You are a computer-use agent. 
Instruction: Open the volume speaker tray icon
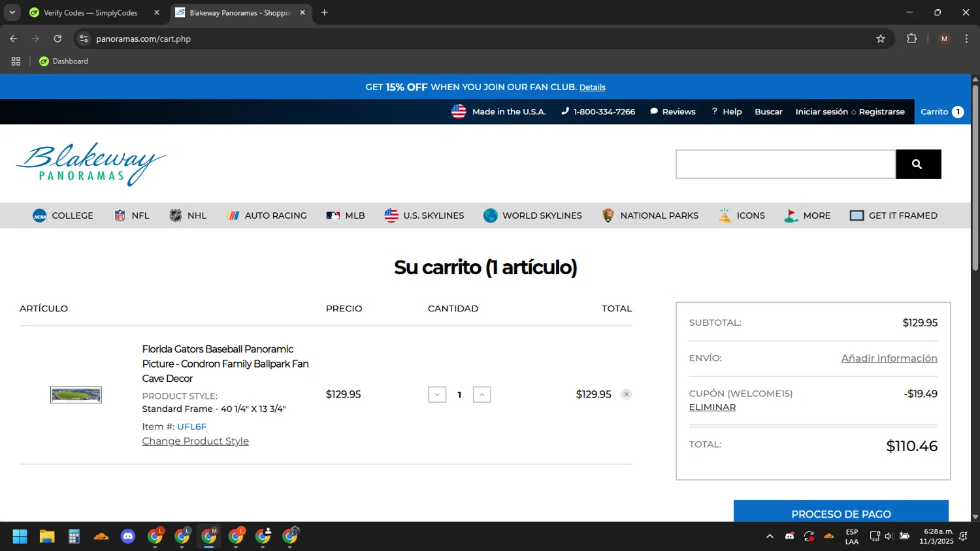pos(889,537)
